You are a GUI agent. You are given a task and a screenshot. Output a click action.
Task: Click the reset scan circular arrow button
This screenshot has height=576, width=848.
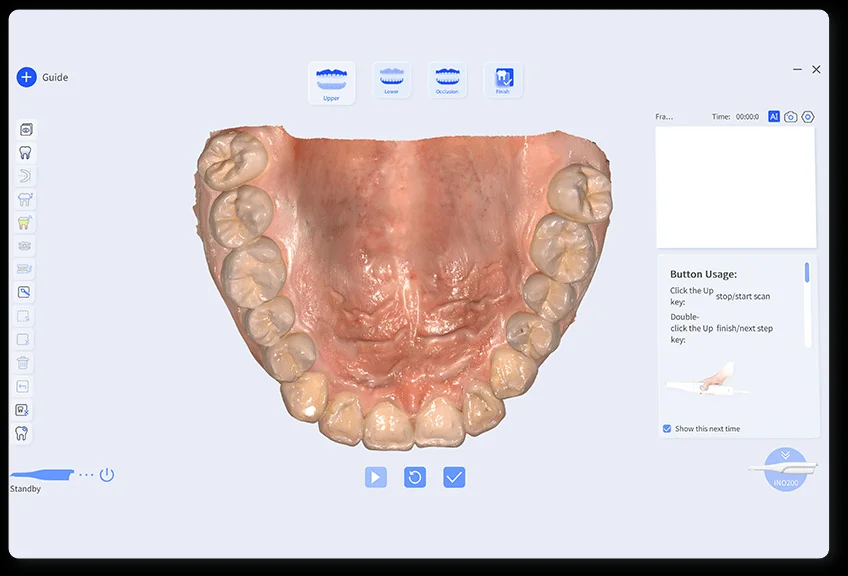coord(415,477)
